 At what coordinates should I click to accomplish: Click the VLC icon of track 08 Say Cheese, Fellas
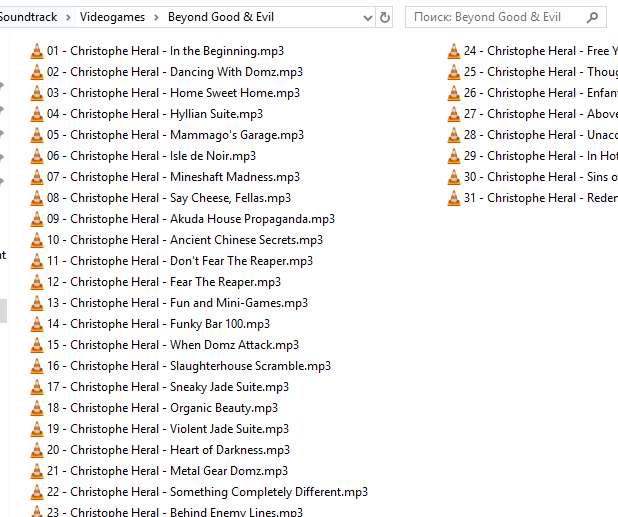point(37,198)
